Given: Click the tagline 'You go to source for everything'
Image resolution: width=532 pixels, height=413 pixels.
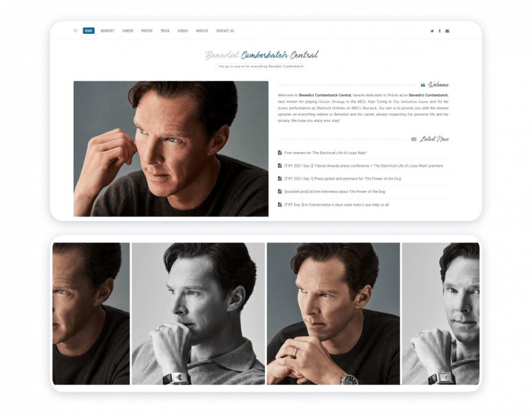Looking at the screenshot, I should (x=261, y=66).
